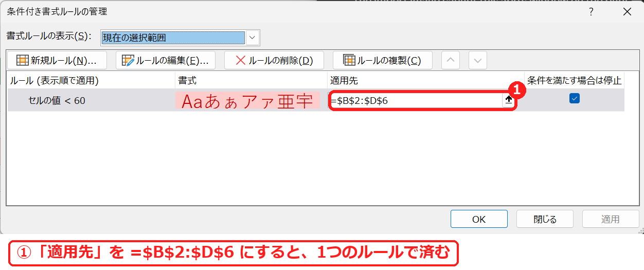Move rule down with the down arrow
The width and height of the screenshot is (644, 270).
(477, 60)
